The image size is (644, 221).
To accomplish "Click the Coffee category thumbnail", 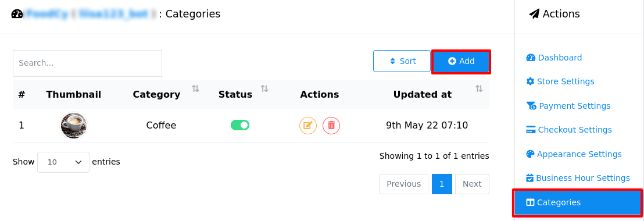I will [74, 125].
